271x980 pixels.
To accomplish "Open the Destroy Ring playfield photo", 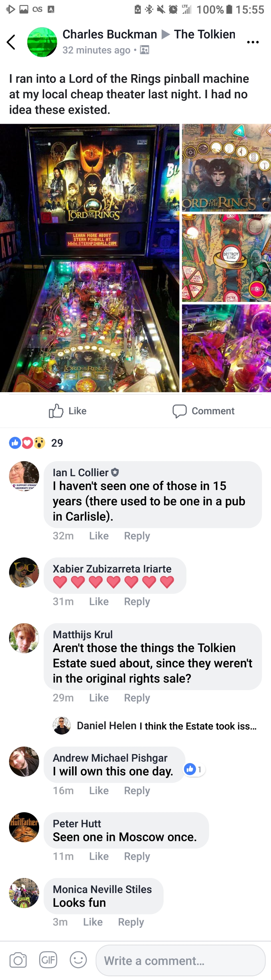I will (x=227, y=258).
